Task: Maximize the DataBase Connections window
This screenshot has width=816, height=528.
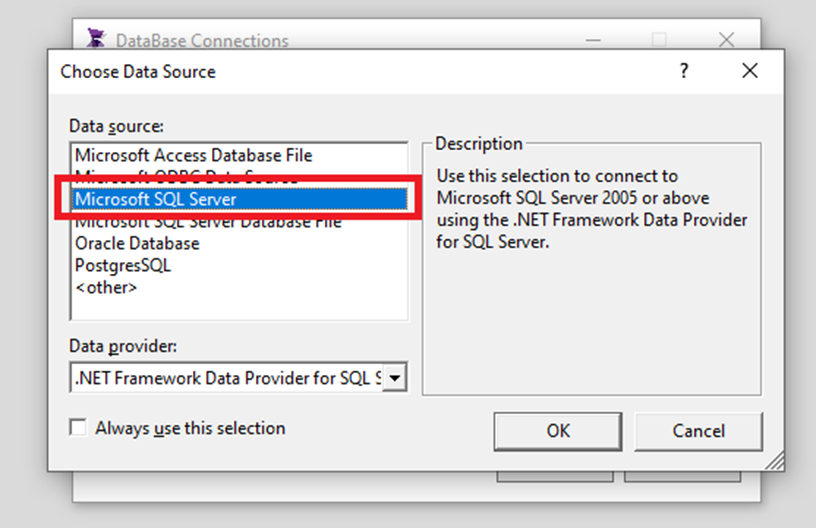Action: coord(659,39)
